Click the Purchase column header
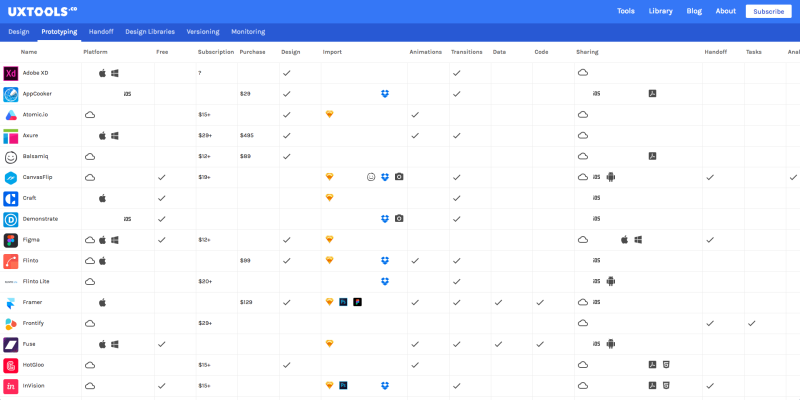 click(252, 52)
